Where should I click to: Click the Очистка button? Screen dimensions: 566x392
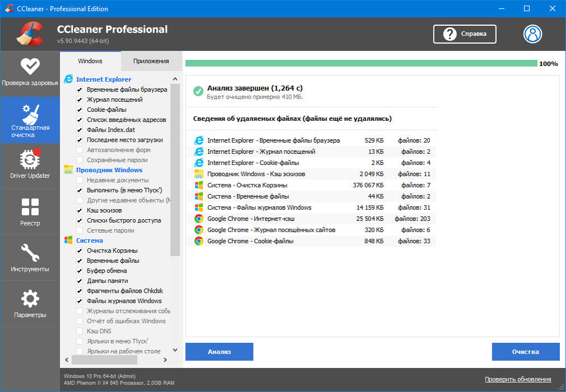tap(526, 352)
